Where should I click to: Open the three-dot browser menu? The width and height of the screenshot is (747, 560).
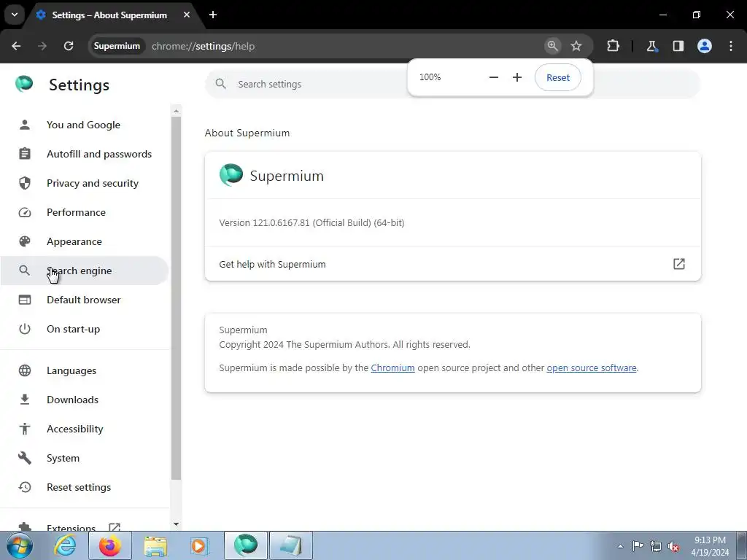pyautogui.click(x=731, y=46)
